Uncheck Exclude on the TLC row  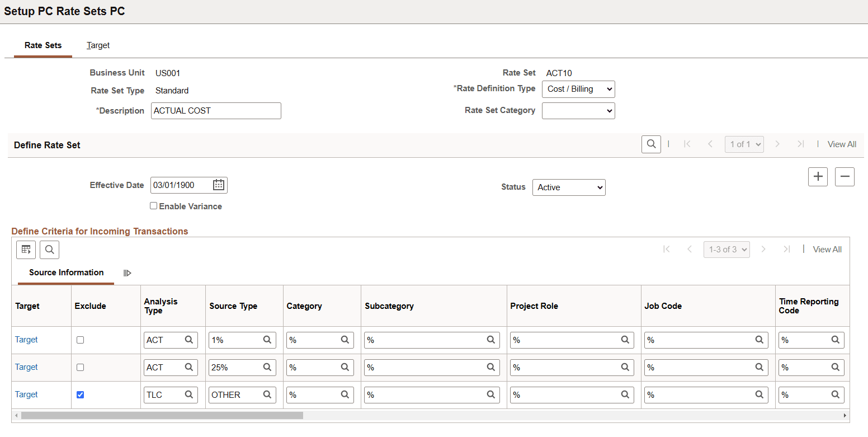80,394
